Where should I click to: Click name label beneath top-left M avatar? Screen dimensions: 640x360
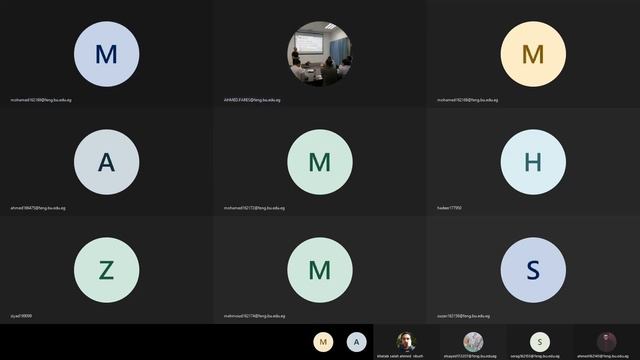pyautogui.click(x=41, y=100)
